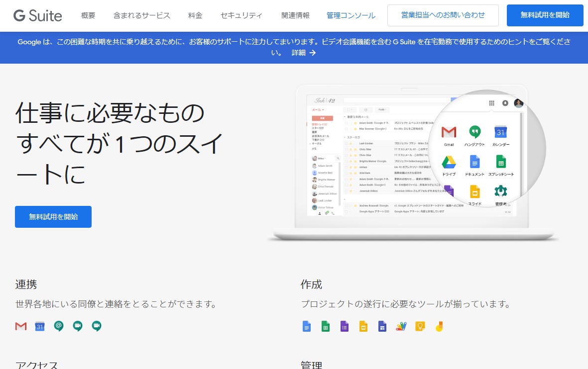Click the text プロジェクトの遂行に必要なツールが揃っています。
Viewport: 588px width, 369px height.
pos(406,304)
